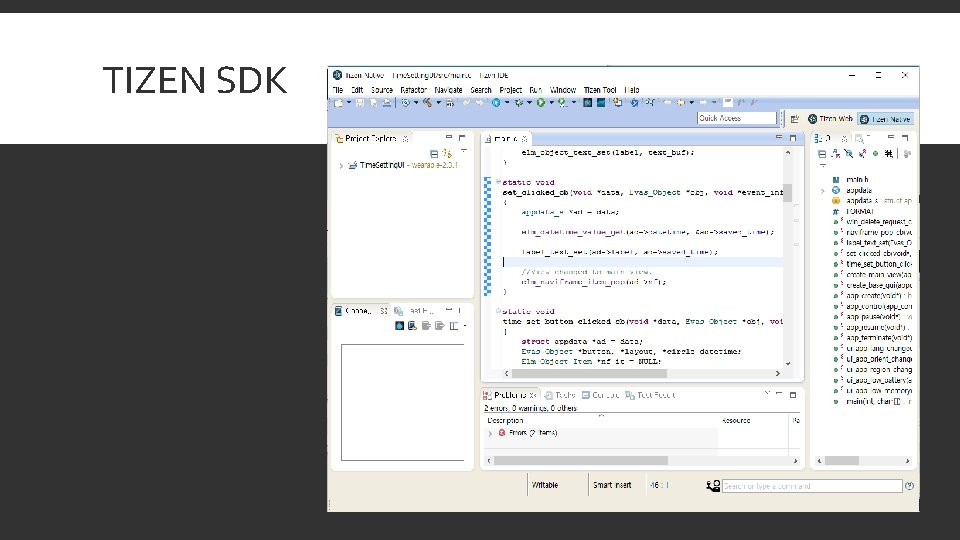Click the Print icon in the toolbar
This screenshot has width=960, height=540.
(387, 103)
